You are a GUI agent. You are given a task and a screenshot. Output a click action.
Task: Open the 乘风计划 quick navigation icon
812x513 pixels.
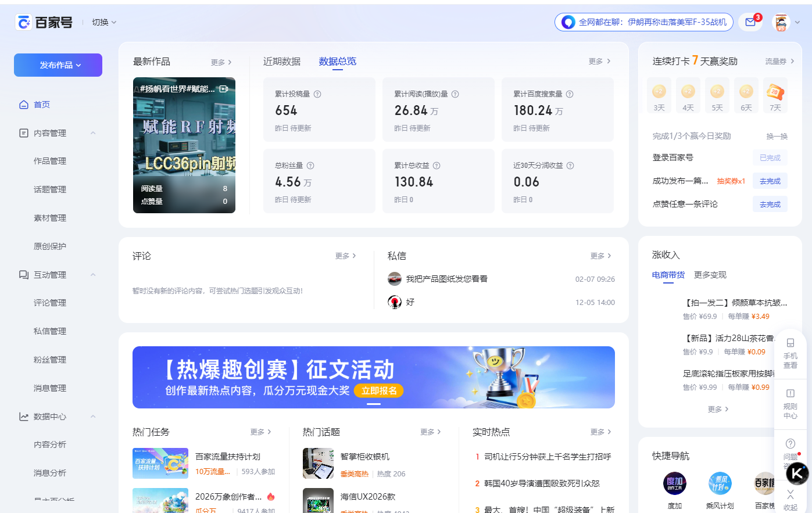tap(720, 483)
